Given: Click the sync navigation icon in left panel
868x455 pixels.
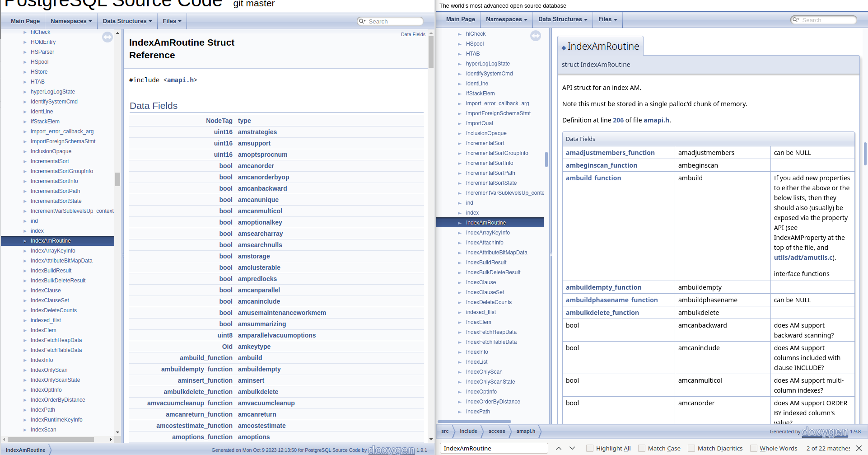Looking at the screenshot, I should (x=107, y=37).
